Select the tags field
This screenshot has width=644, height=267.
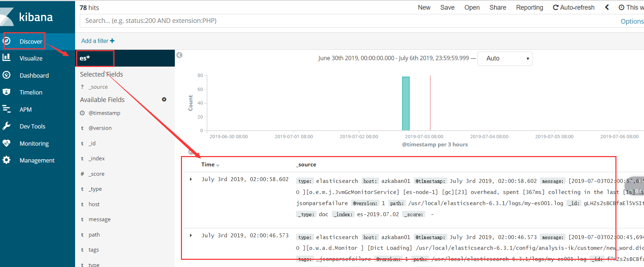click(94, 250)
